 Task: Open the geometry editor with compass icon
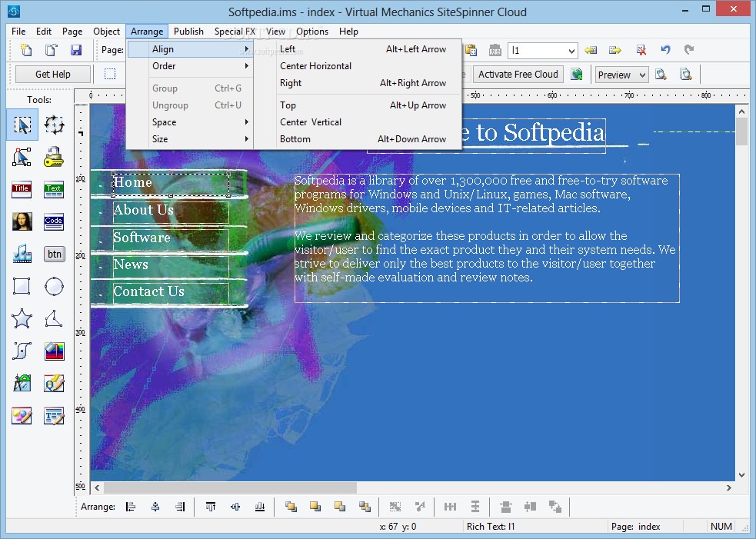pyautogui.click(x=22, y=383)
